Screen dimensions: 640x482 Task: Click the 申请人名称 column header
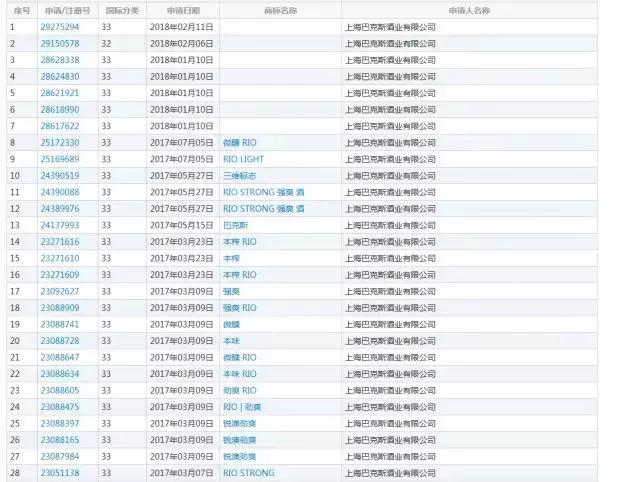[x=469, y=11]
